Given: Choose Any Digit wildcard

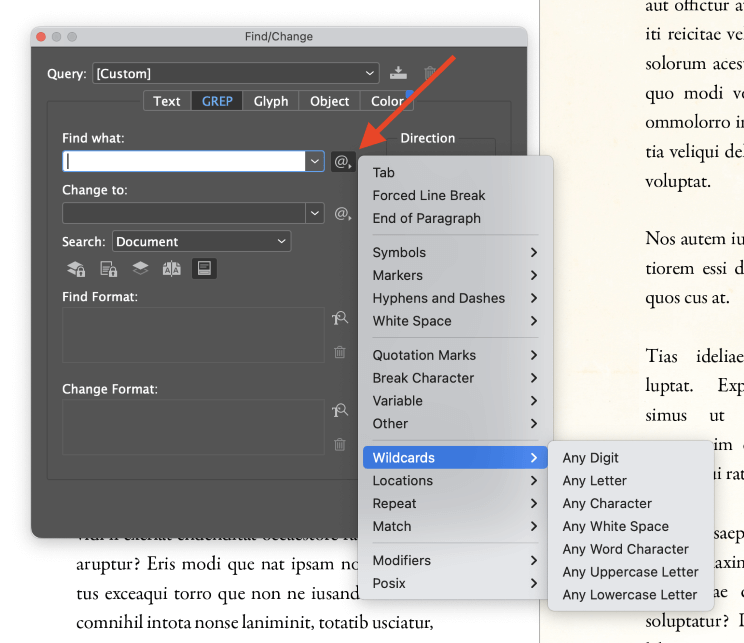Looking at the screenshot, I should coord(631,458).
